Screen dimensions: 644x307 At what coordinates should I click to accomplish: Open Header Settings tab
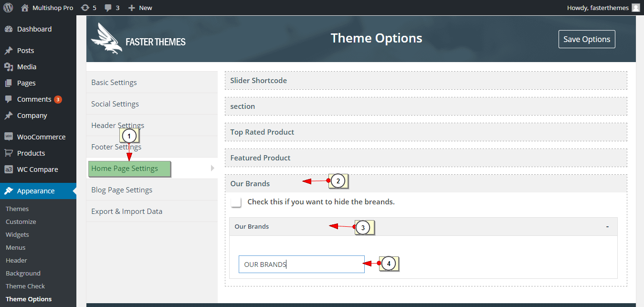pyautogui.click(x=152, y=126)
